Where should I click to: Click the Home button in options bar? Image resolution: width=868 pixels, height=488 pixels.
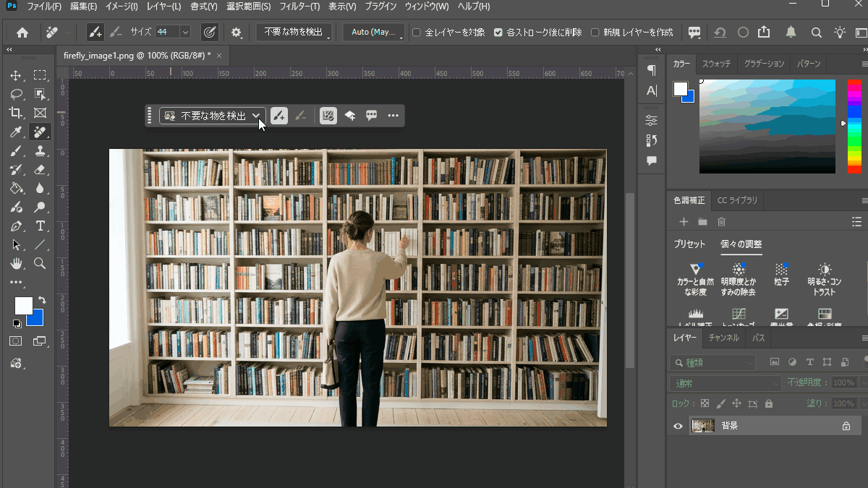pos(22,32)
